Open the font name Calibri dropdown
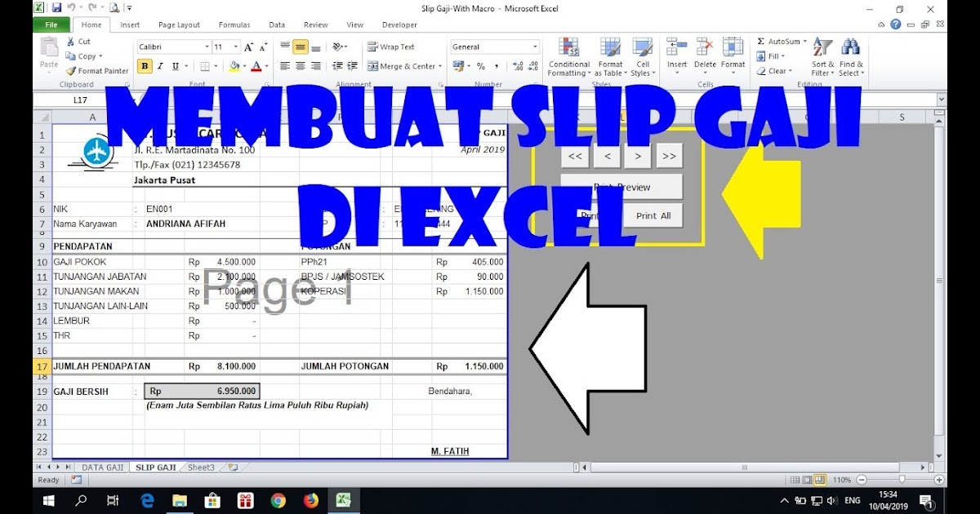This screenshot has width=980, height=514. pyautogui.click(x=207, y=47)
